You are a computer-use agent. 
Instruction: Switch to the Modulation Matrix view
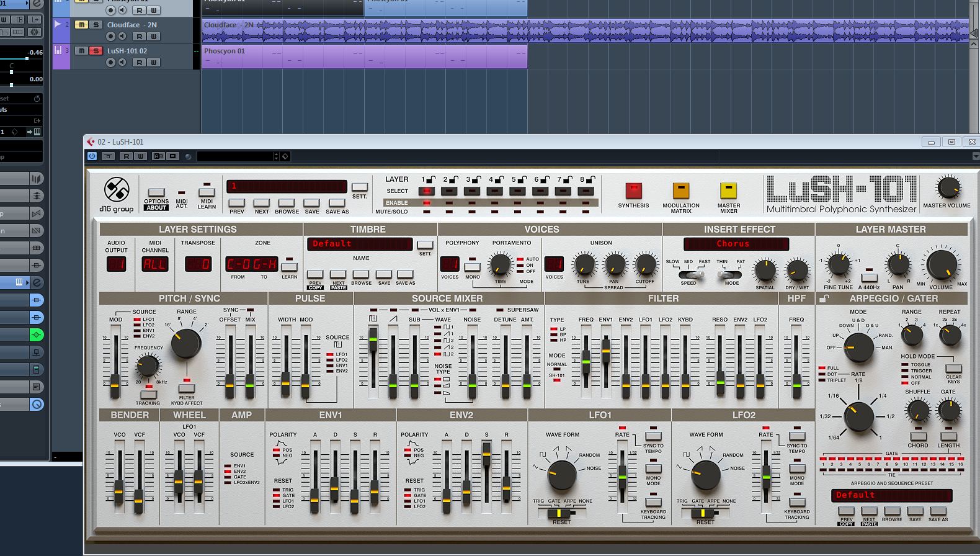[x=680, y=191]
